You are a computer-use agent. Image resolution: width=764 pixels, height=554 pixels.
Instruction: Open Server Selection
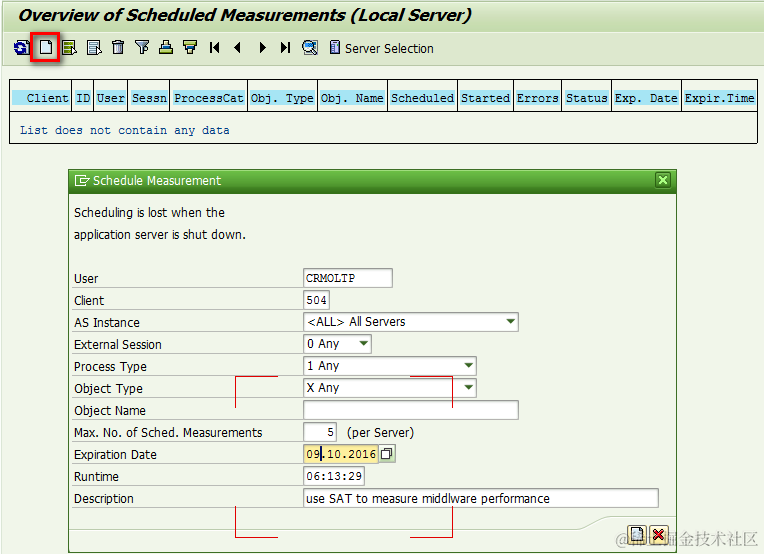[x=382, y=48]
